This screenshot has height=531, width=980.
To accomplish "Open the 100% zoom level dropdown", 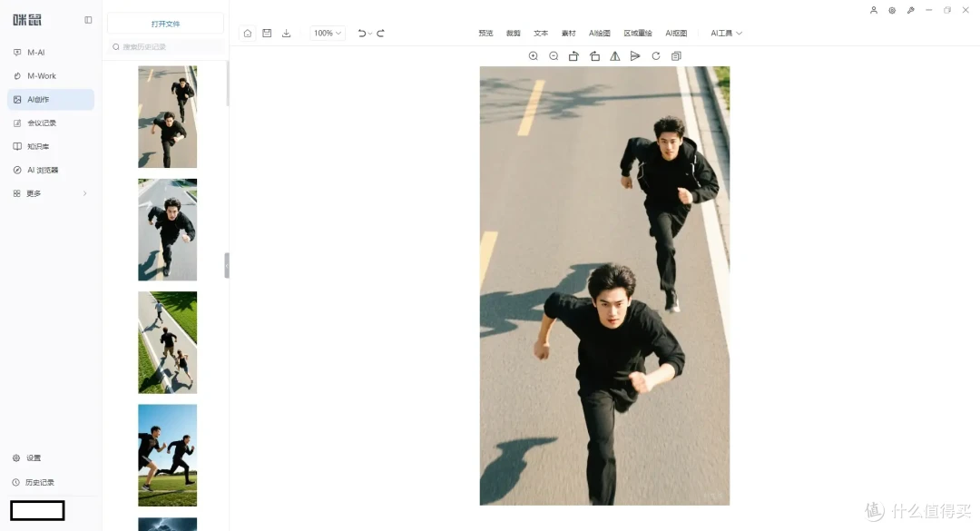I will 328,34.
